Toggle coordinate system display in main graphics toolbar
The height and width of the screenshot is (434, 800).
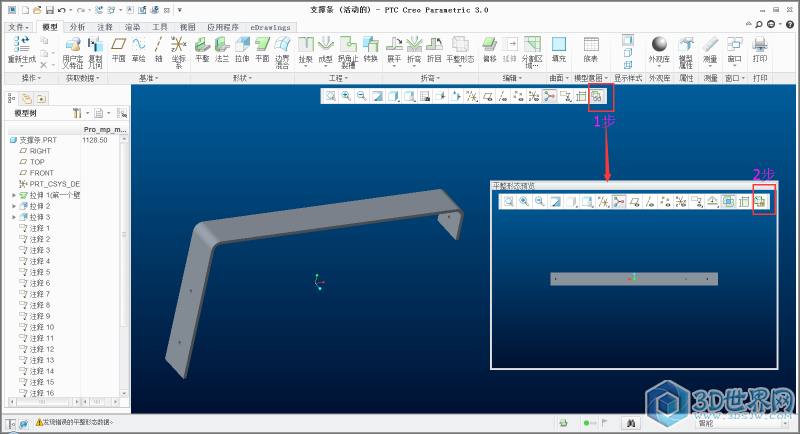click(534, 96)
